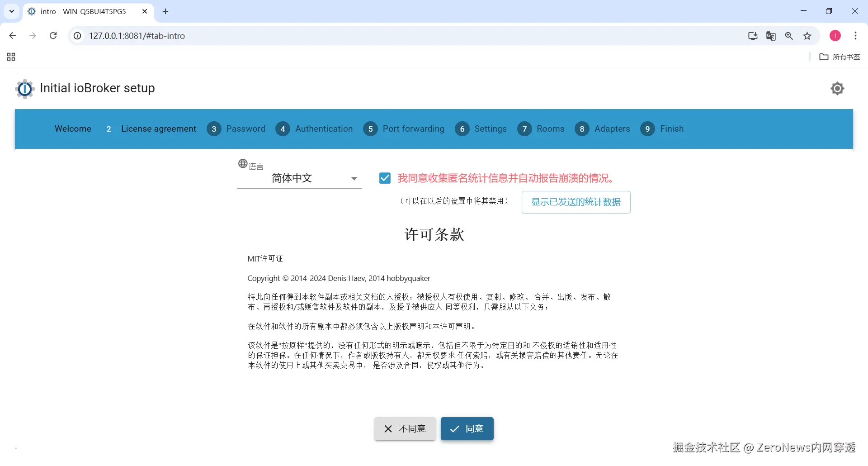Image resolution: width=868 pixels, height=466 pixels.
Task: Click the 许可条款 heading
Action: (x=434, y=234)
